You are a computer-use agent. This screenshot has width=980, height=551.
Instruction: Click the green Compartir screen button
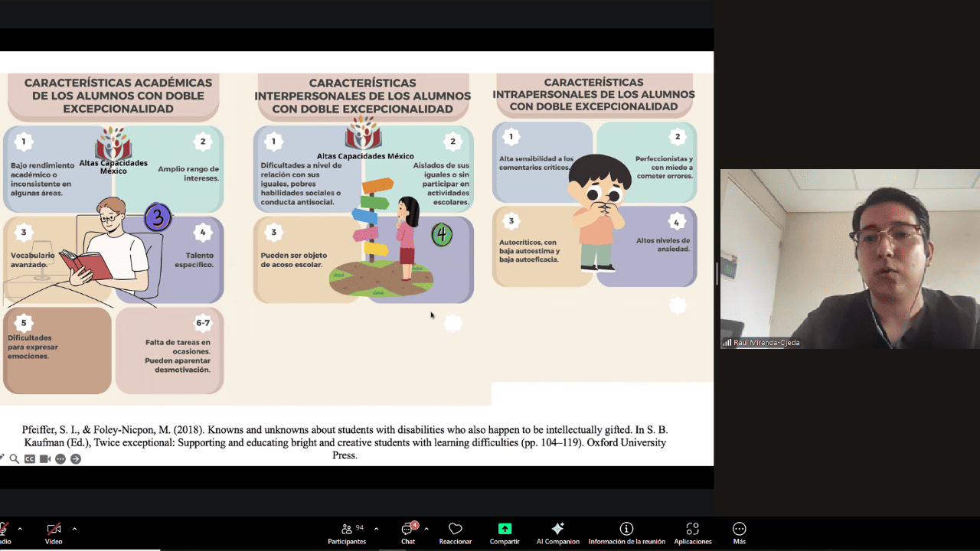pyautogui.click(x=505, y=532)
